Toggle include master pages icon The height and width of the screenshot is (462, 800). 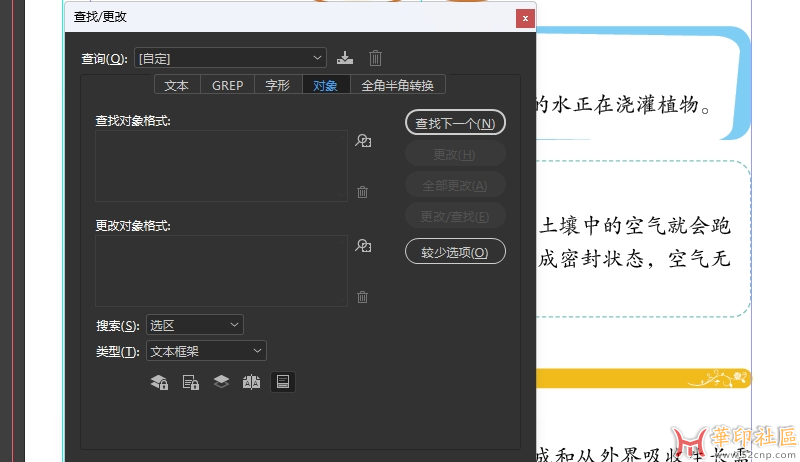252,382
